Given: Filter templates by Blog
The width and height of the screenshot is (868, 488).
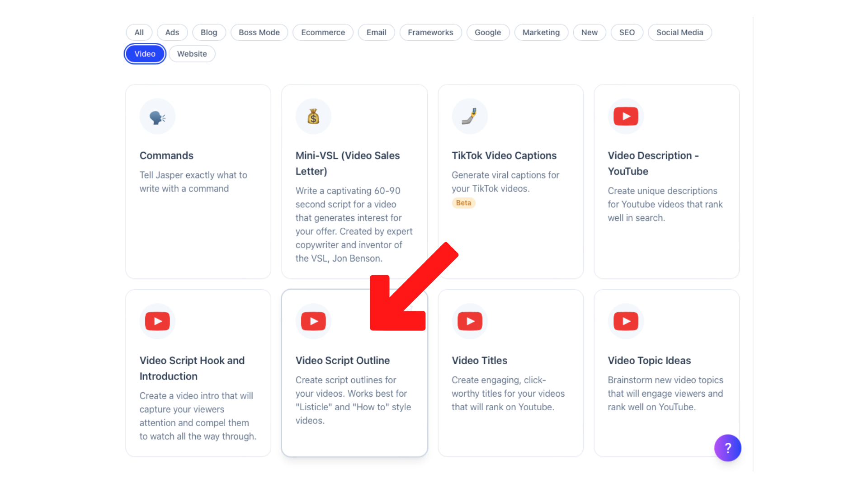Looking at the screenshot, I should [209, 32].
